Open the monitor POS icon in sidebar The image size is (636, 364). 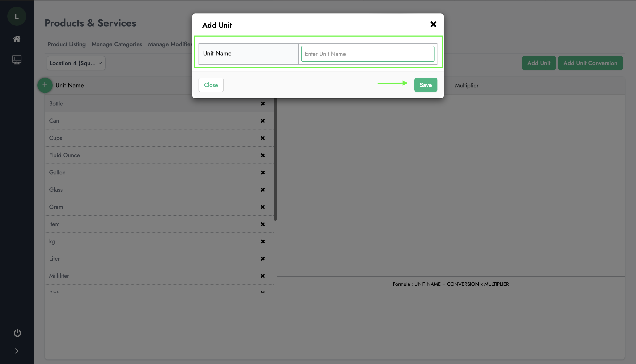pos(17,60)
